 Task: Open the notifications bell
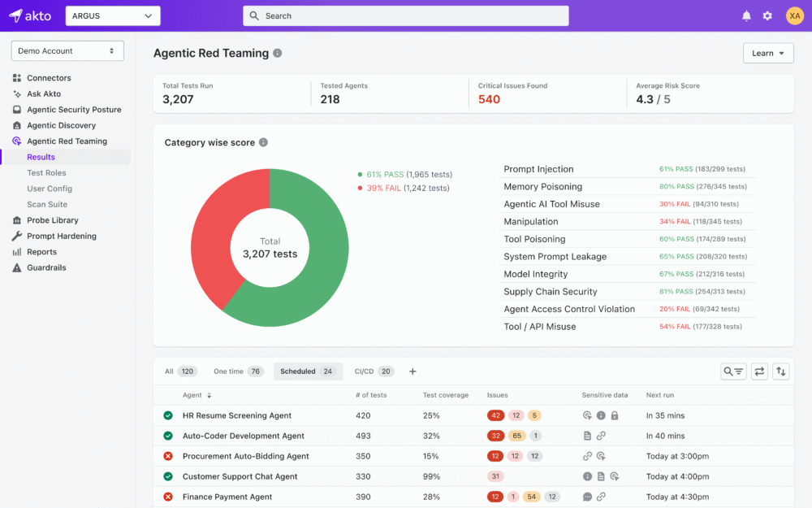pos(746,15)
